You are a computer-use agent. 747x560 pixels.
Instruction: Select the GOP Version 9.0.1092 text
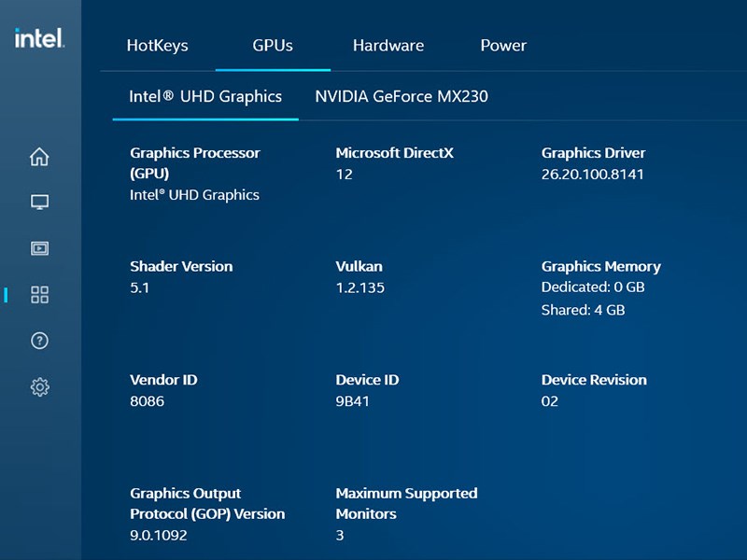tap(156, 535)
